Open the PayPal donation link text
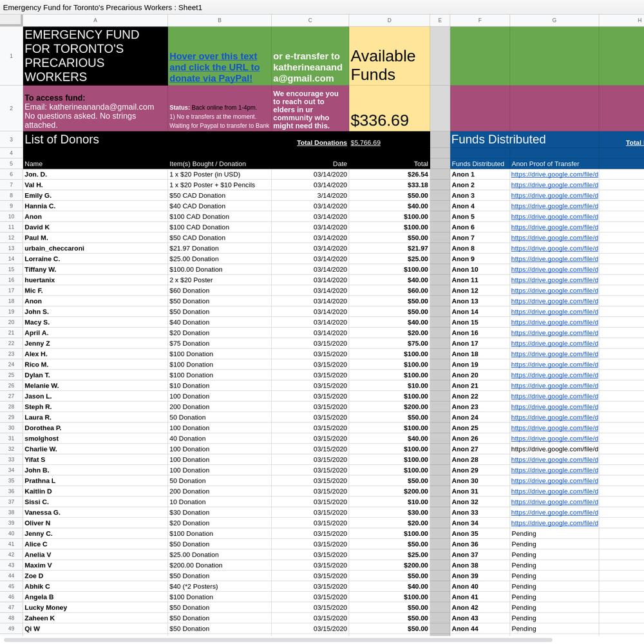The width and height of the screenshot is (644, 644). pos(214,67)
